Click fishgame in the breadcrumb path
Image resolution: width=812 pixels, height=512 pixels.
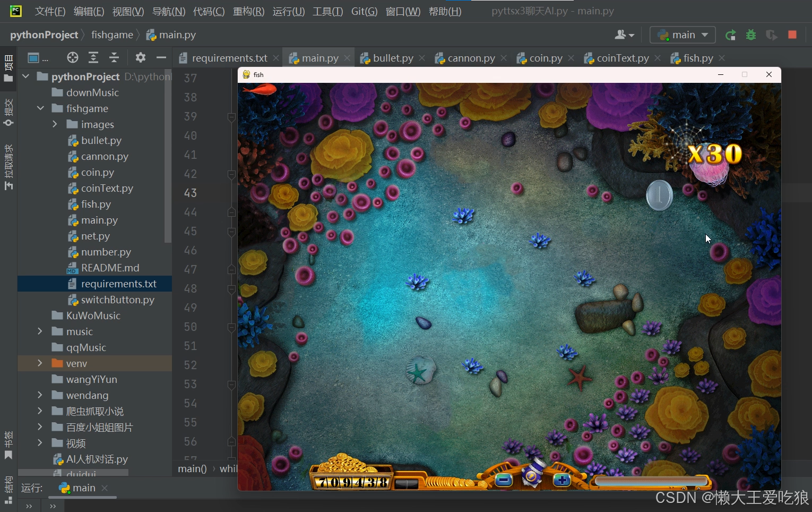click(x=112, y=35)
